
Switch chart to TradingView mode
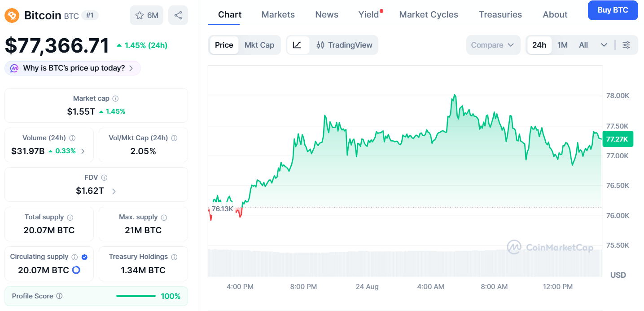344,45
